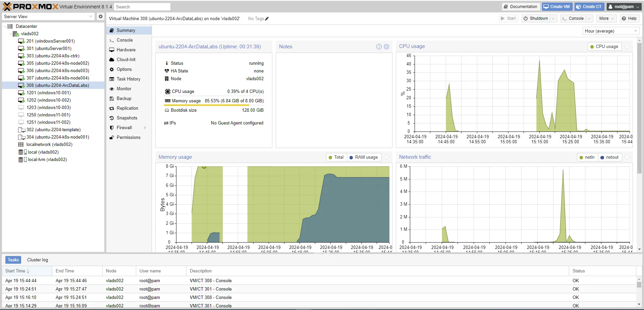Click the Search input field
644x310 pixels.
[142, 7]
